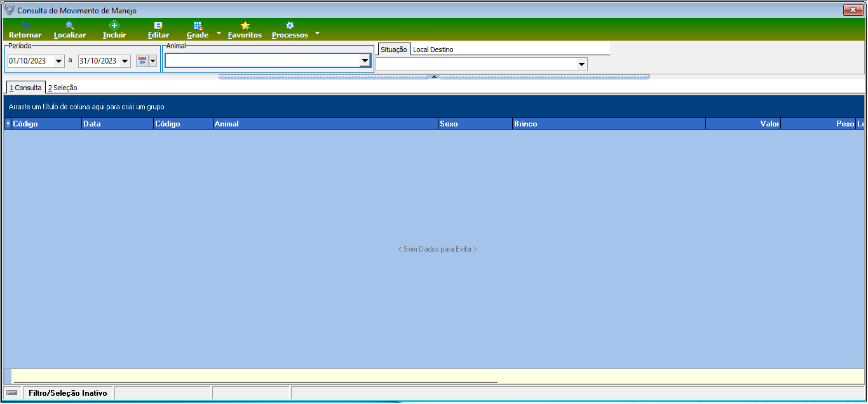Sort by the Sexo column header
The image size is (868, 404).
coord(475,124)
